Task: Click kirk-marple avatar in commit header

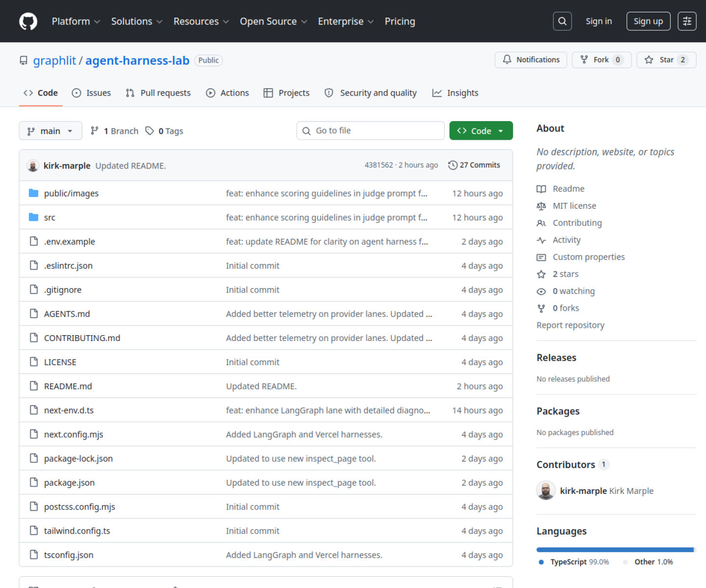Action: click(33, 166)
